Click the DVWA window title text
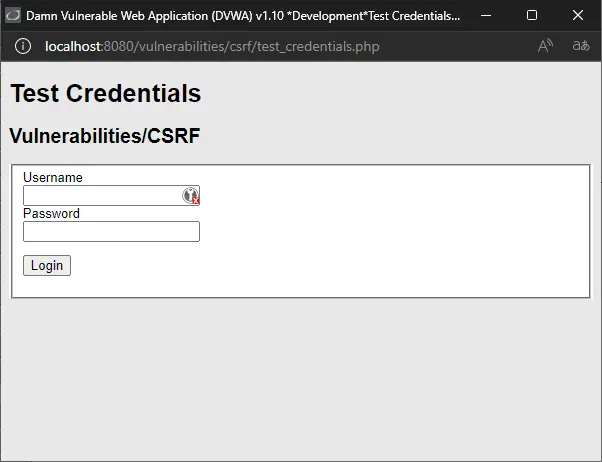Image resolution: width=602 pixels, height=462 pixels. click(x=243, y=16)
